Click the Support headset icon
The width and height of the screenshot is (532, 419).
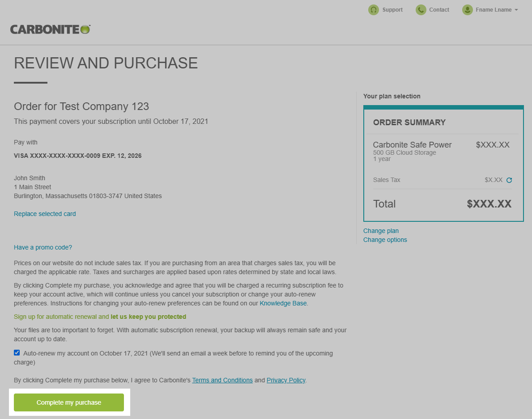[374, 9]
